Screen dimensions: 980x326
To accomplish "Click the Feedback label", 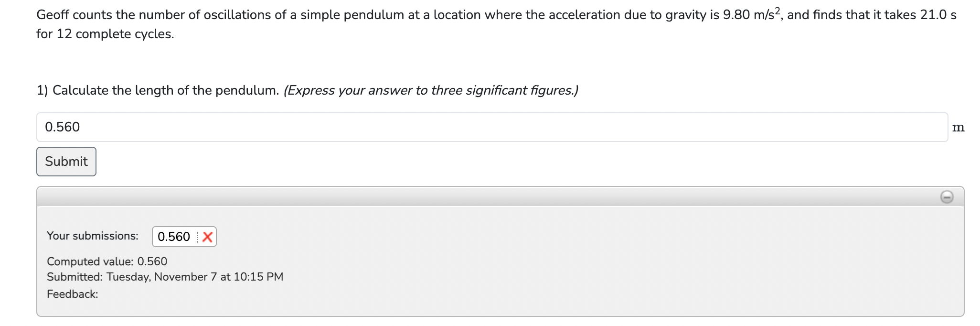I will (72, 294).
